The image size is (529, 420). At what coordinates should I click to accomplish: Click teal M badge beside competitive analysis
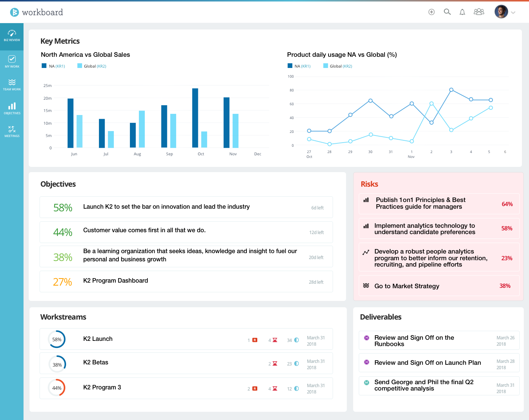tap(367, 382)
